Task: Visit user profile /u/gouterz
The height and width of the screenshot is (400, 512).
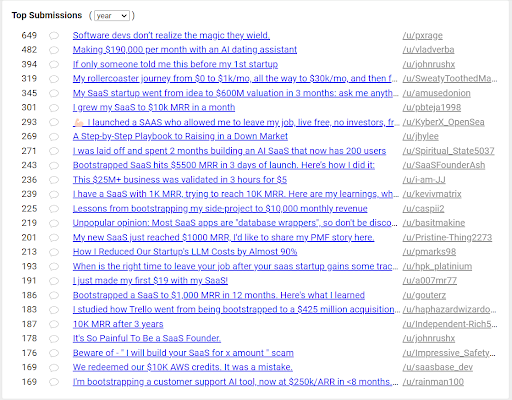Action: click(424, 295)
